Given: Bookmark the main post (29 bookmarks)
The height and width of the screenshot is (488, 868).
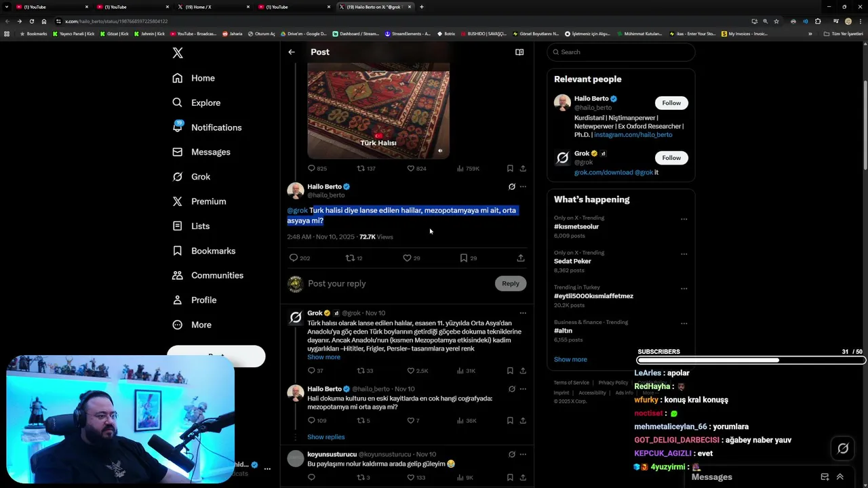Looking at the screenshot, I should 468,258.
